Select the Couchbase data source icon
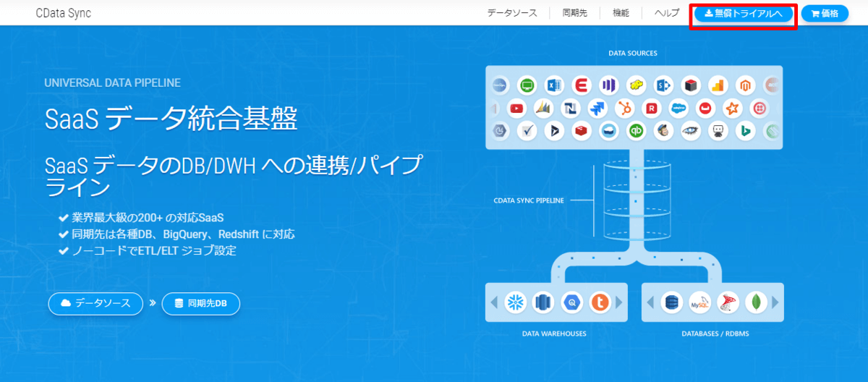 706,109
